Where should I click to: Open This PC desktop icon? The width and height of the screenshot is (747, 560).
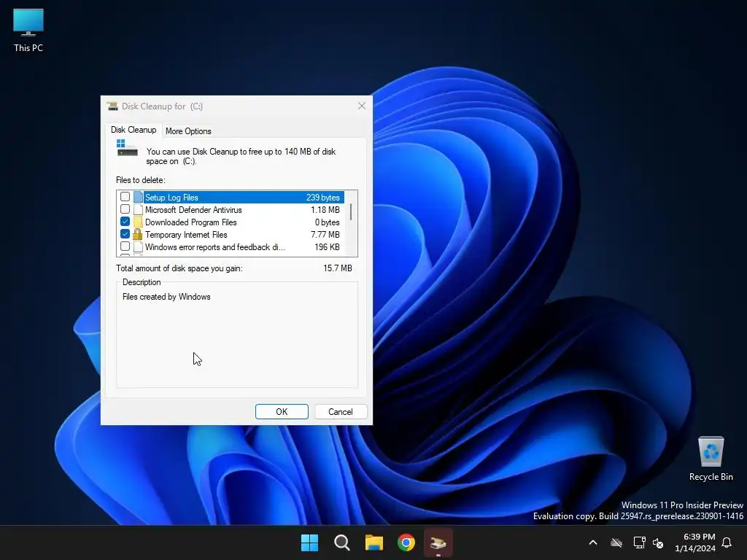pyautogui.click(x=28, y=31)
